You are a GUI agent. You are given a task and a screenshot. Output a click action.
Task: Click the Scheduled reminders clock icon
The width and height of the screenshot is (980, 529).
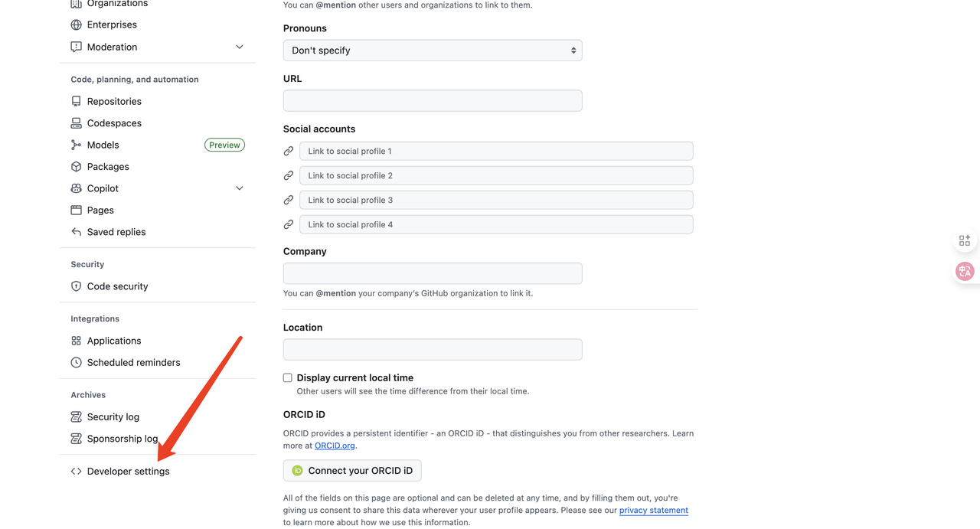point(76,363)
